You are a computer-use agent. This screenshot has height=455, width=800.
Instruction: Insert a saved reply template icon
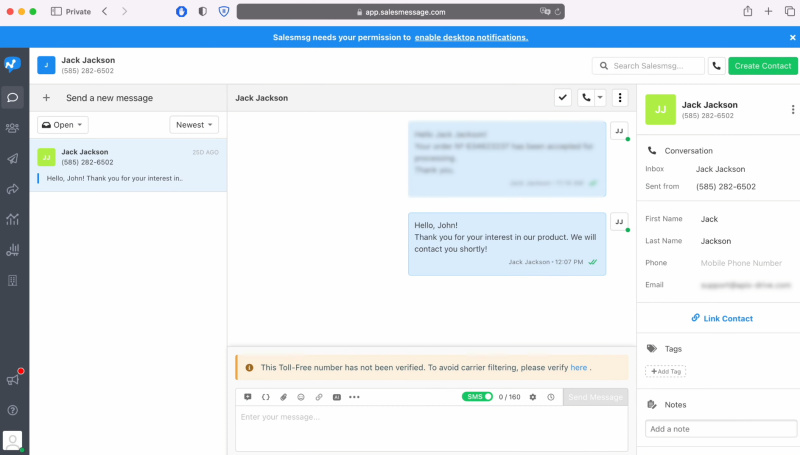[248, 397]
